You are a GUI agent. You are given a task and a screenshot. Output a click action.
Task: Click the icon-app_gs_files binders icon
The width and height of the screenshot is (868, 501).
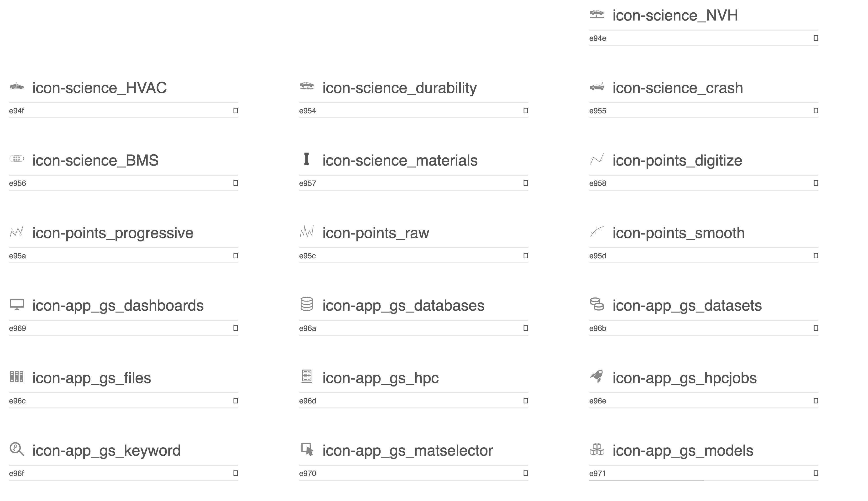click(x=16, y=376)
